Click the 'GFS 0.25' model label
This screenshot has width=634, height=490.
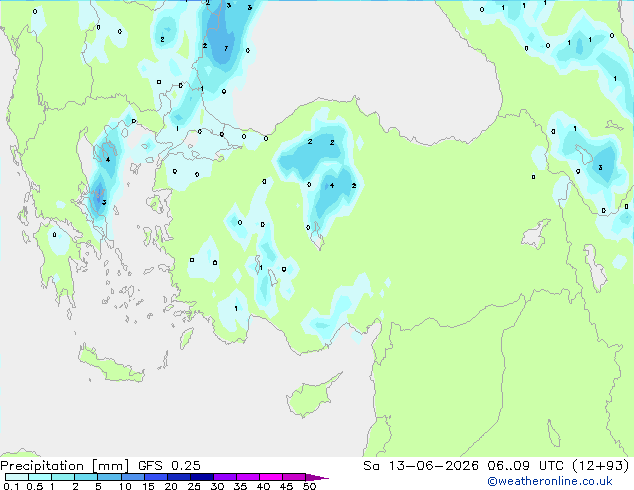[169, 466]
